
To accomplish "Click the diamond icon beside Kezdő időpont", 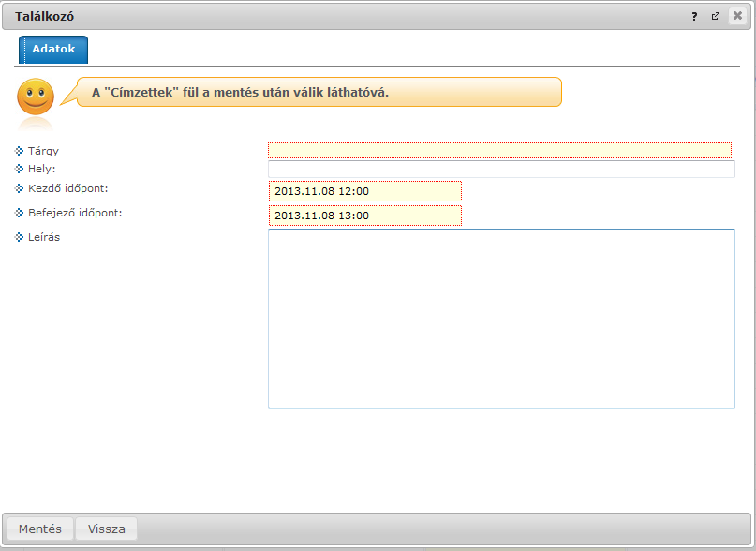I will tap(19, 188).
